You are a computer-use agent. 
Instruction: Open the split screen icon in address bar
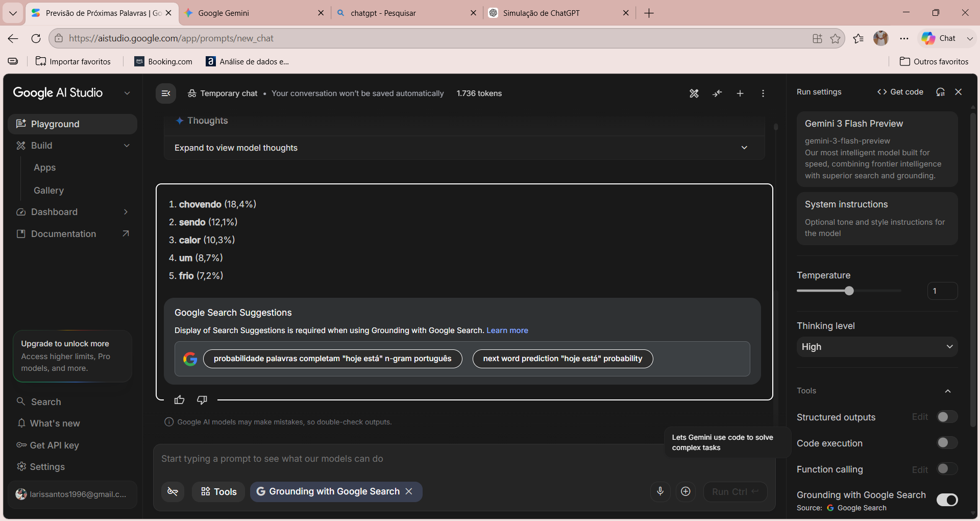pyautogui.click(x=817, y=38)
